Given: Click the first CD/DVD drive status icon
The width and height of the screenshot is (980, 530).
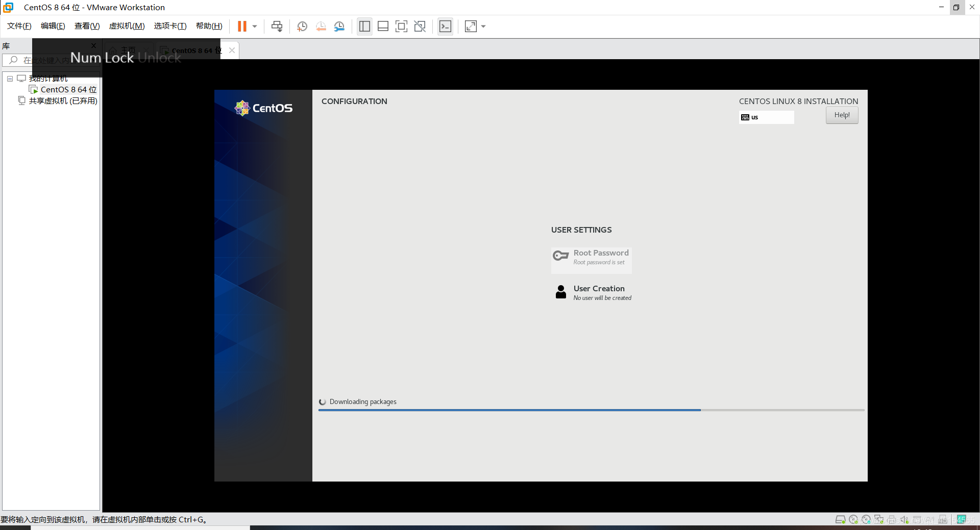Looking at the screenshot, I should [853, 519].
